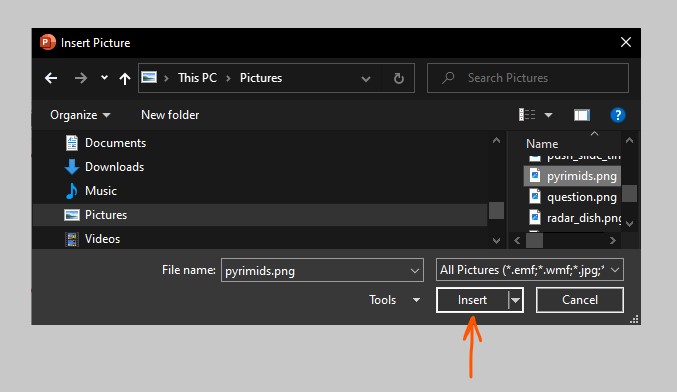Open the view options dropdown arrow
Screen dimensions: 677x392
(x=548, y=115)
